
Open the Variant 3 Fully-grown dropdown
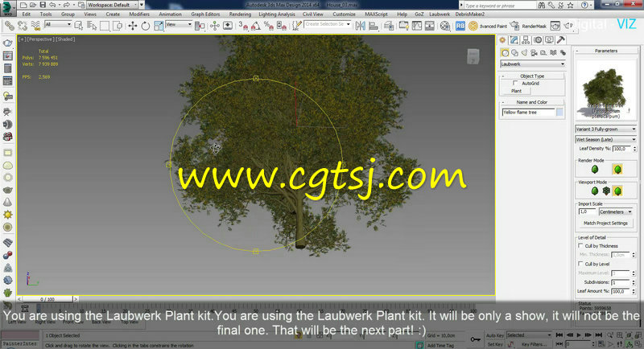point(606,129)
